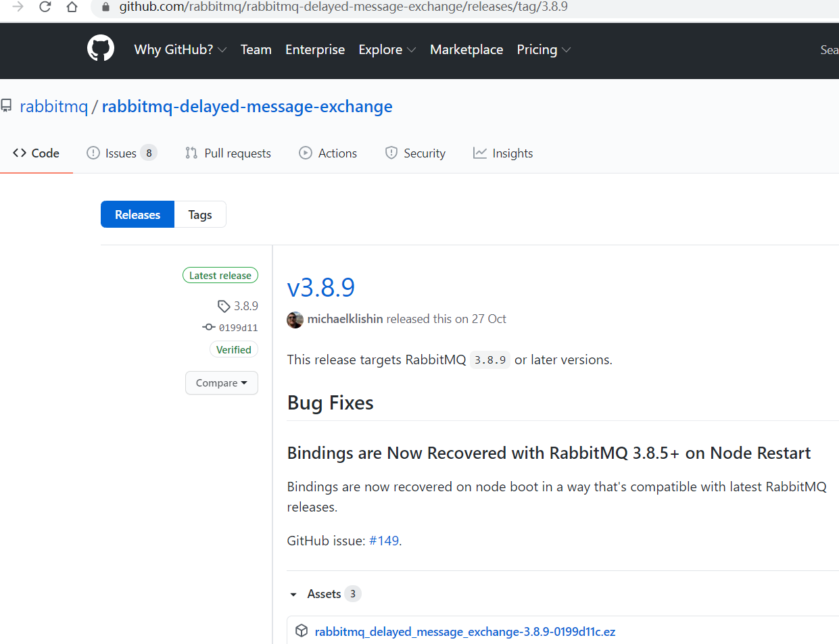Open the Compare dropdown button
This screenshot has width=839, height=644.
point(222,383)
